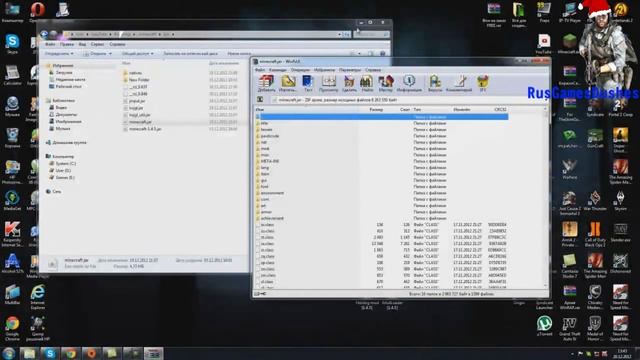The height and width of the screenshot is (360, 640).
Task: Open the Explorer Сервис menu
Action: click(97, 44)
